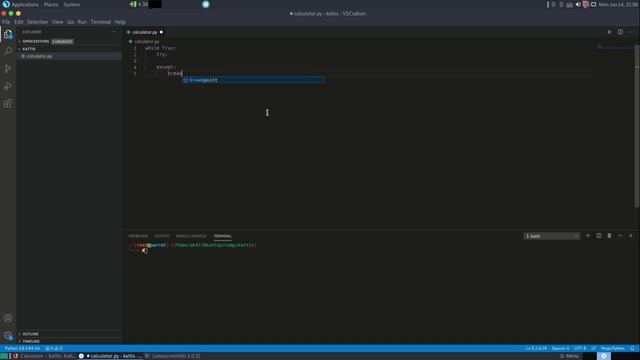Click the Parrot logo Applications icon
640x360 pixels.
tap(6, 4)
